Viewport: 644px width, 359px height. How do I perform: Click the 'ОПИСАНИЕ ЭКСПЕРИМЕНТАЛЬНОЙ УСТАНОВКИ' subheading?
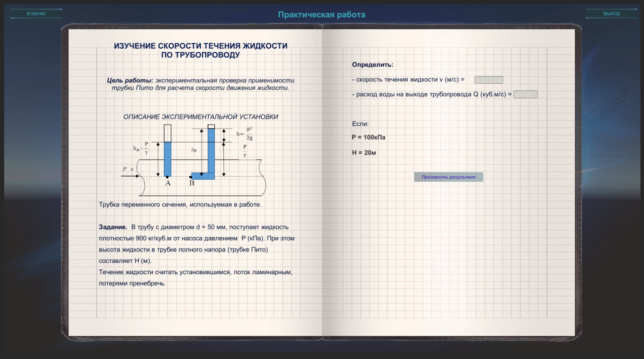[x=201, y=117]
